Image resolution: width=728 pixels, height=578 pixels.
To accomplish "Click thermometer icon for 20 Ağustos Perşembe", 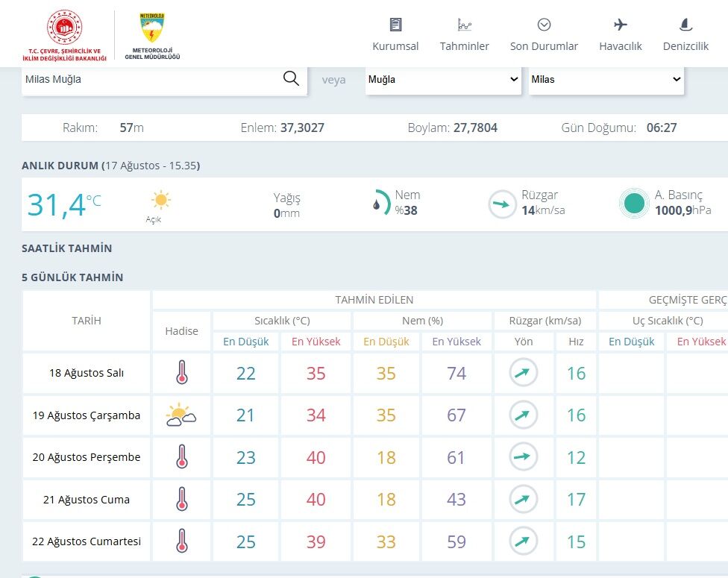I will coord(181,457).
